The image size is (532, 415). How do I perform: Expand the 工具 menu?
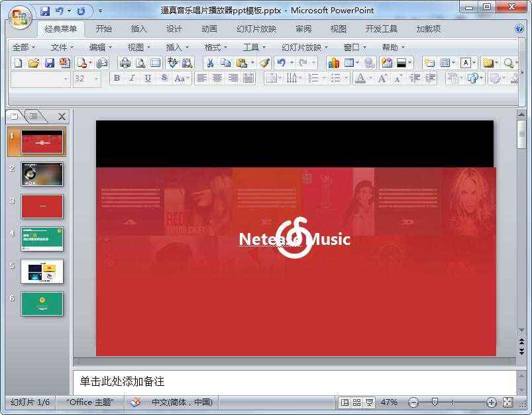pos(254,48)
